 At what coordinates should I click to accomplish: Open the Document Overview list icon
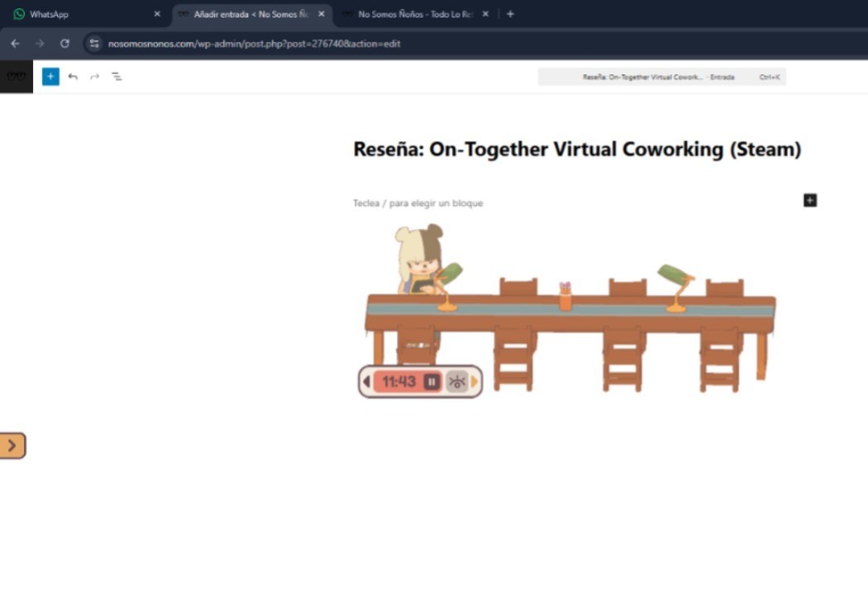[x=117, y=76]
